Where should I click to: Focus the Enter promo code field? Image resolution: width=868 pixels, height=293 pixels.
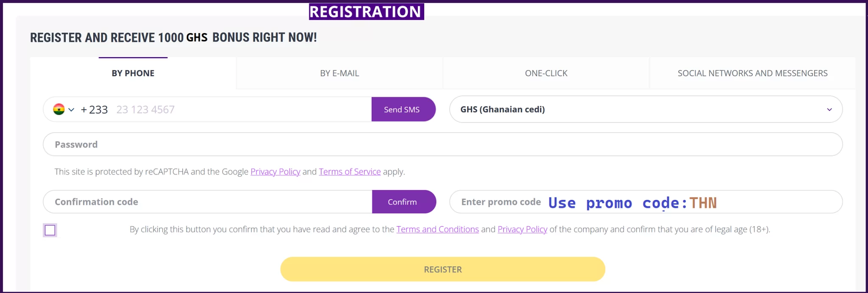click(x=645, y=202)
